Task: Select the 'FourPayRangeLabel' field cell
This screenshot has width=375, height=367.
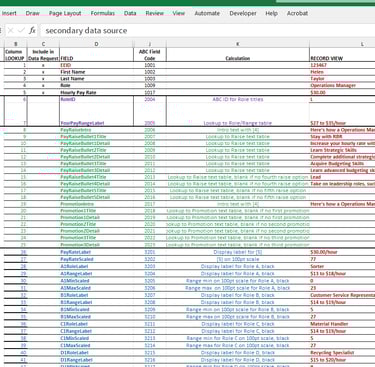Action: [96, 115]
